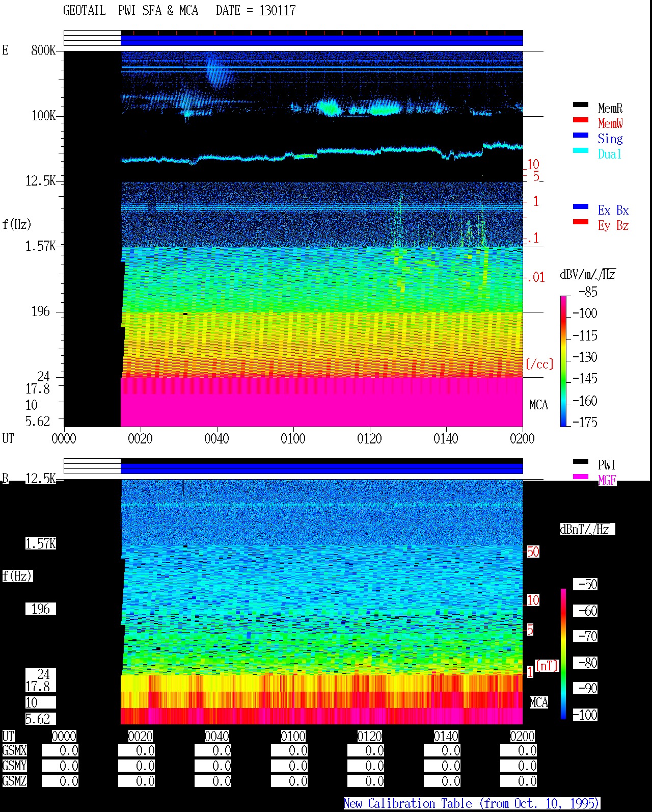Click the E panel 12.5K axis label

tap(40, 180)
